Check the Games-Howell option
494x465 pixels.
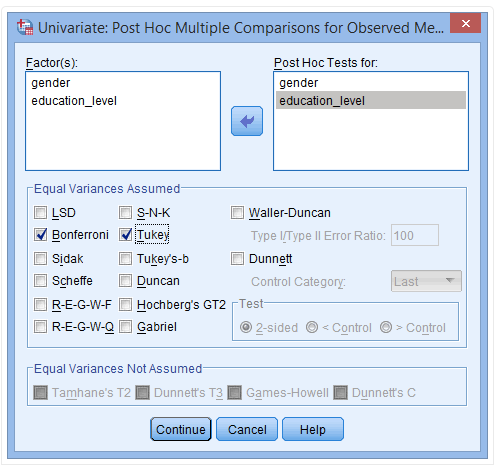click(235, 392)
